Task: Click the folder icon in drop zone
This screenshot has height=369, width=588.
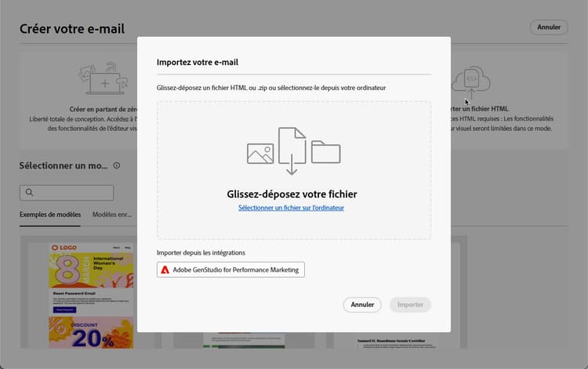Action: click(x=325, y=152)
